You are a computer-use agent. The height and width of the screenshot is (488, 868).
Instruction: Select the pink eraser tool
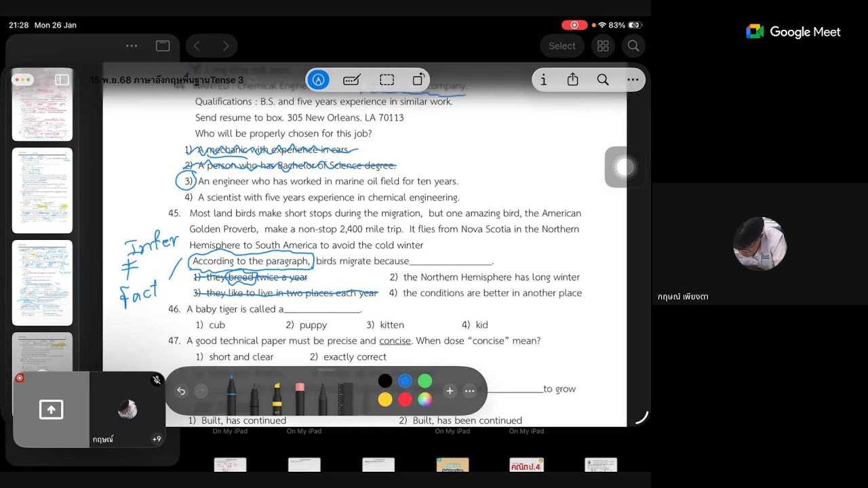pyautogui.click(x=300, y=398)
